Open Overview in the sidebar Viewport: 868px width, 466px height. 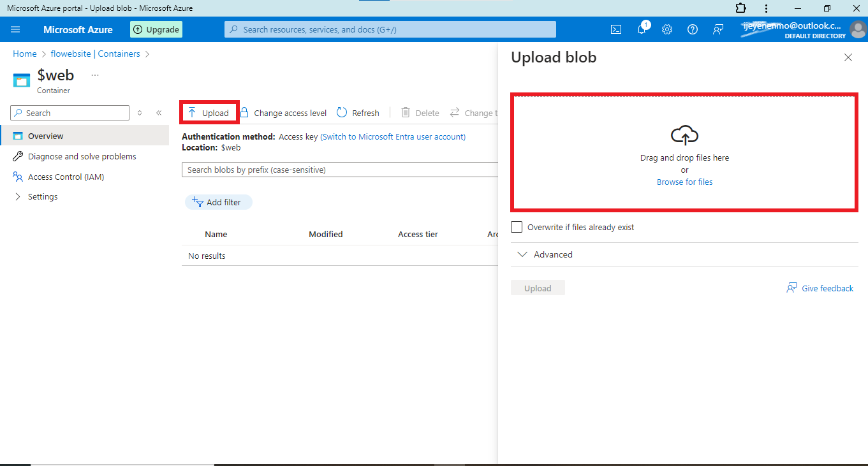84,136
